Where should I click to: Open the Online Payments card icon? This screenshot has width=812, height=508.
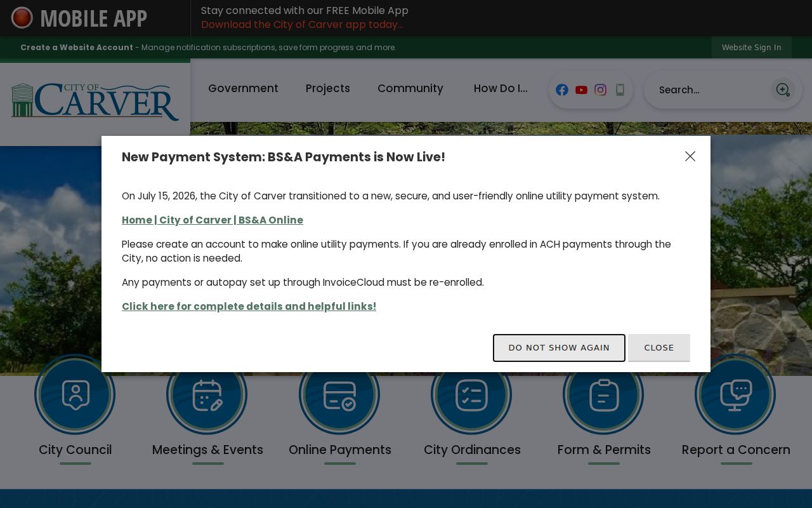point(339,394)
